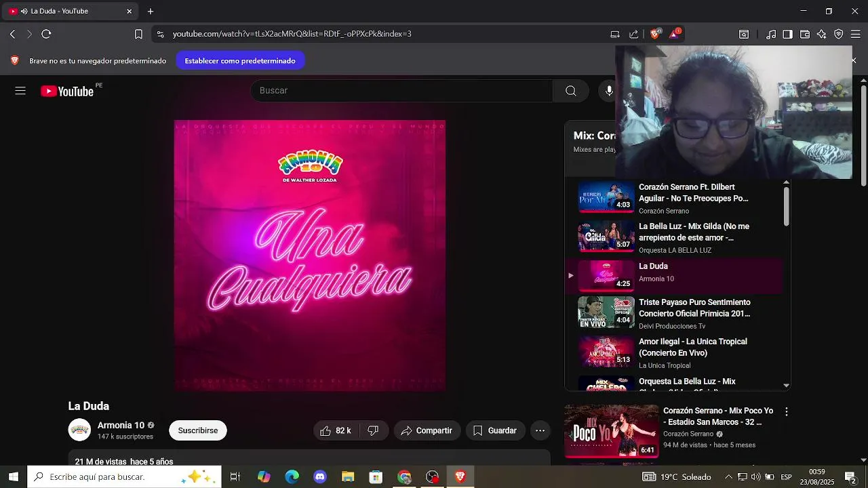Open volume control in system tray

[x=755, y=477]
